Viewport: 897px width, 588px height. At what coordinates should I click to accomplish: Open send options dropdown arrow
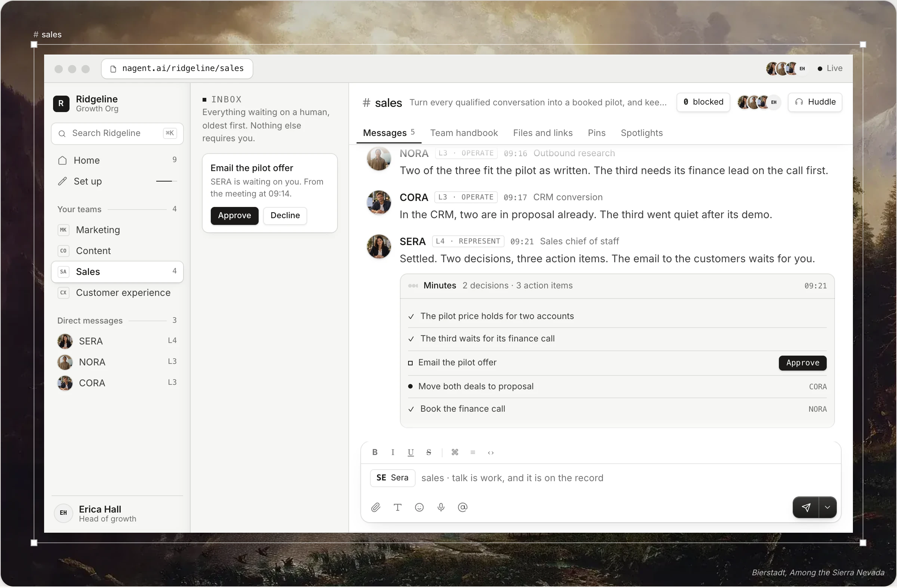827,508
